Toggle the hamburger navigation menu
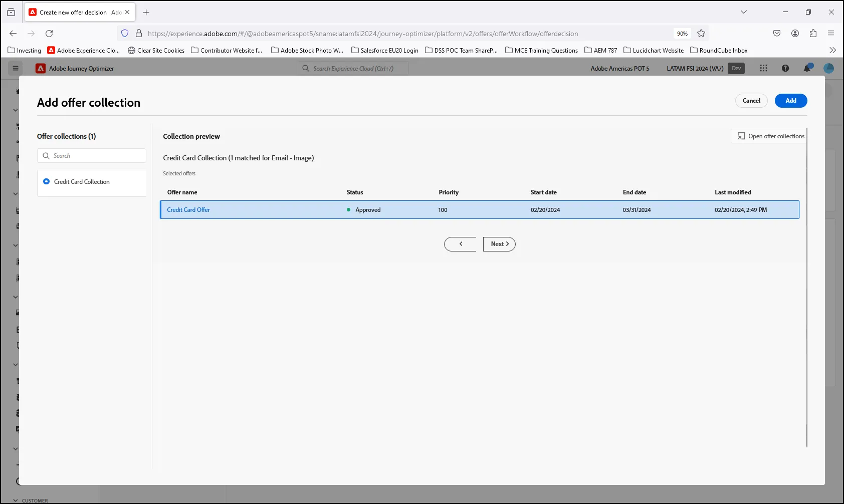The height and width of the screenshot is (504, 844). click(x=16, y=68)
